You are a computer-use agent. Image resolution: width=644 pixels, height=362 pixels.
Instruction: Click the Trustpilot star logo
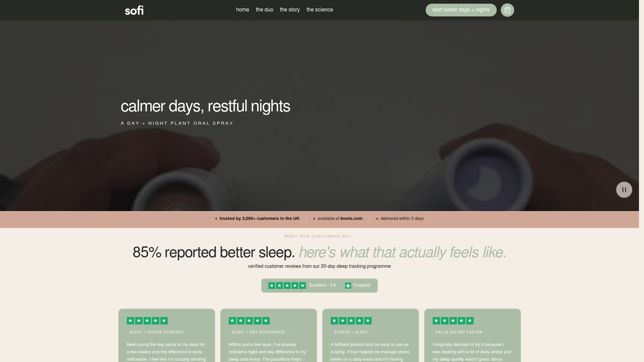click(348, 286)
